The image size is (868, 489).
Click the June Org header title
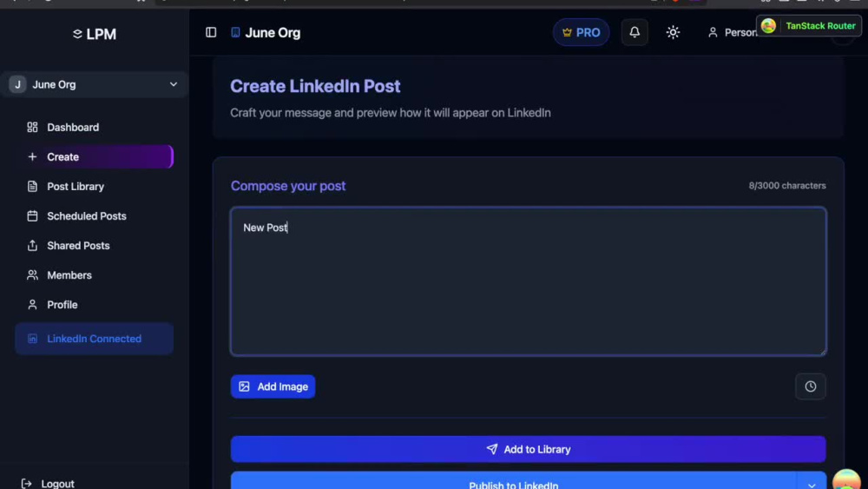coord(273,33)
